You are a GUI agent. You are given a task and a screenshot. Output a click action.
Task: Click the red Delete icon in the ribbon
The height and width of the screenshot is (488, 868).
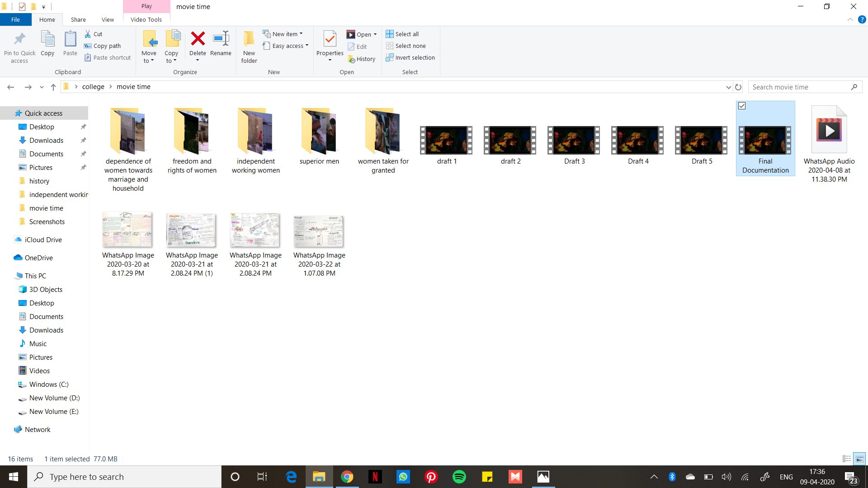[x=198, y=39]
